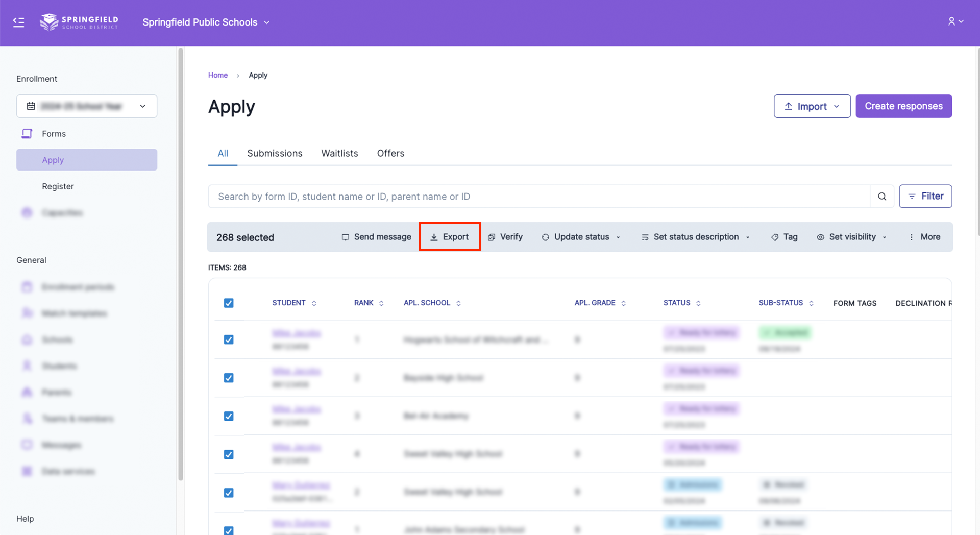Switch to the Offers tab
The height and width of the screenshot is (535, 980).
pos(390,153)
